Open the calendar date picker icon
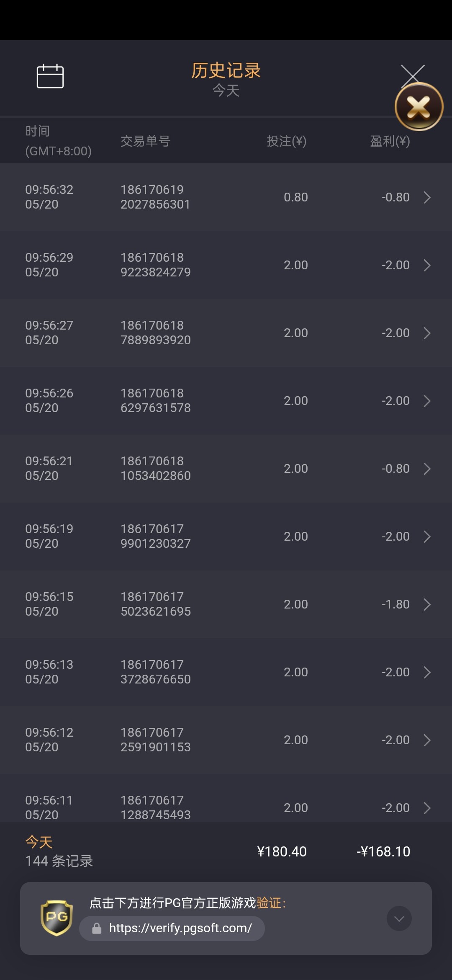 tap(50, 76)
